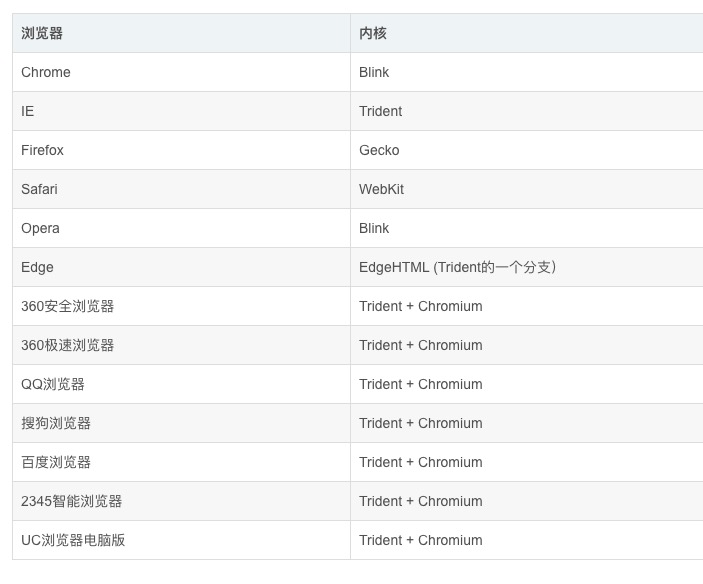Select the Chrome cell
703x584 pixels.
[x=46, y=72]
